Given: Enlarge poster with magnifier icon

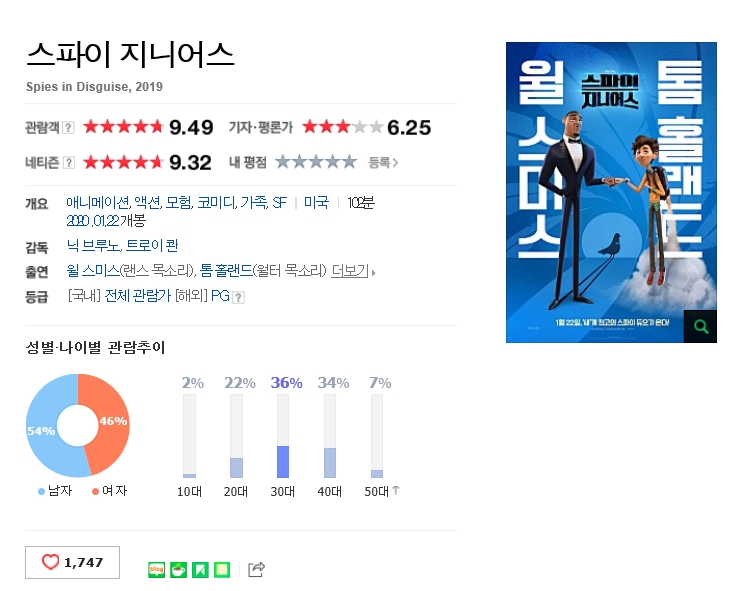Looking at the screenshot, I should 700,326.
